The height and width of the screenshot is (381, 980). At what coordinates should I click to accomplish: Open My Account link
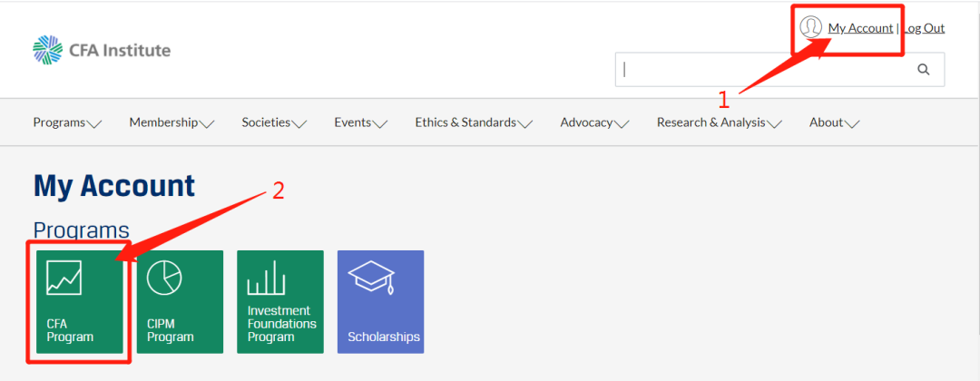coord(860,28)
